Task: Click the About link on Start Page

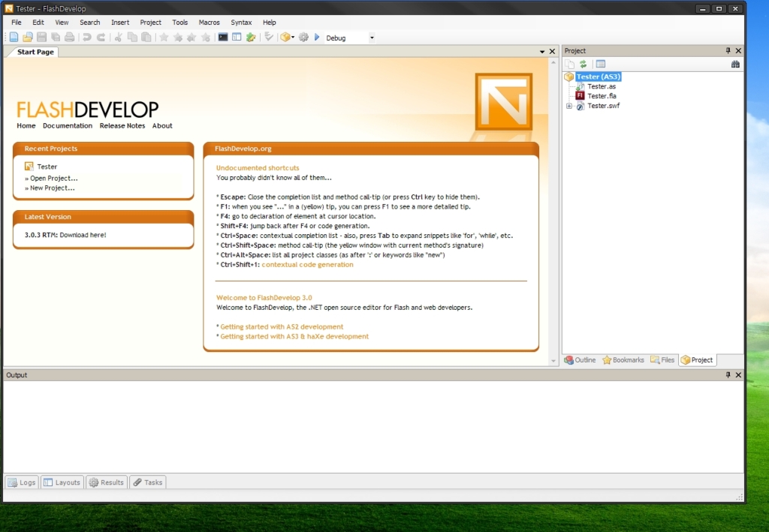Action: coord(162,126)
